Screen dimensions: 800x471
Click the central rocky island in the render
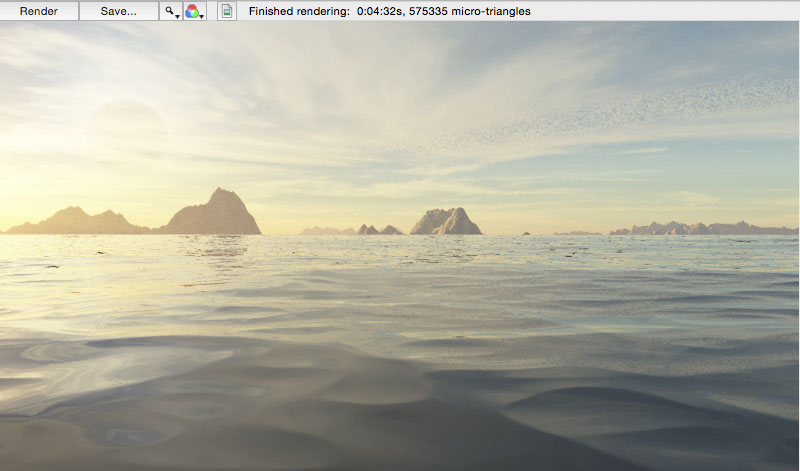coord(445,221)
